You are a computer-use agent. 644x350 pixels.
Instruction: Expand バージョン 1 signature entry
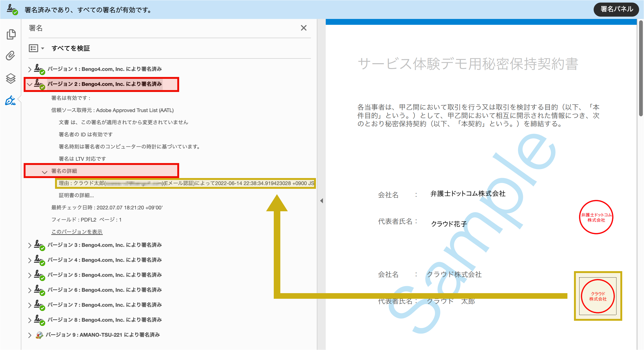pyautogui.click(x=30, y=69)
